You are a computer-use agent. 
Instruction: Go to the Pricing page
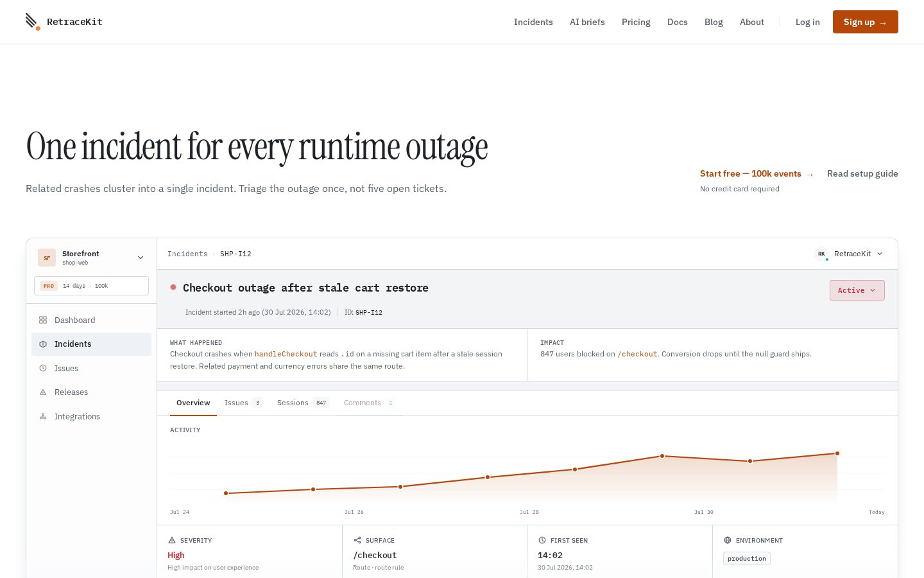[636, 22]
